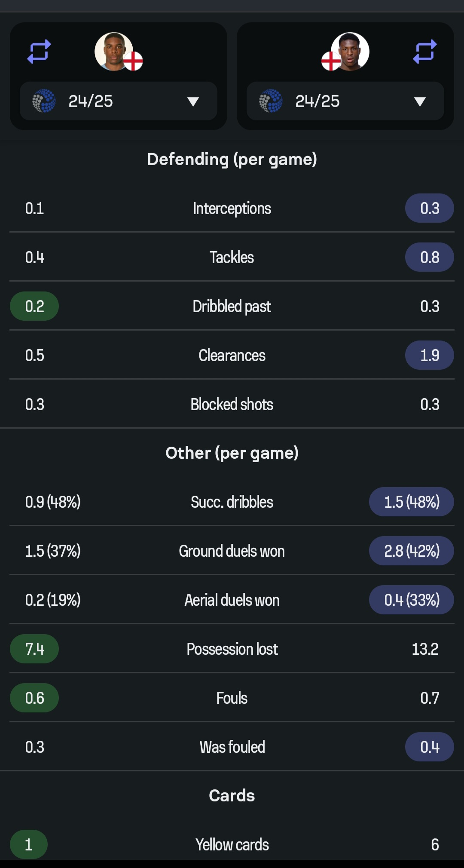Select the Succ. dribbles stat label
This screenshot has width=464, height=868.
click(232, 502)
